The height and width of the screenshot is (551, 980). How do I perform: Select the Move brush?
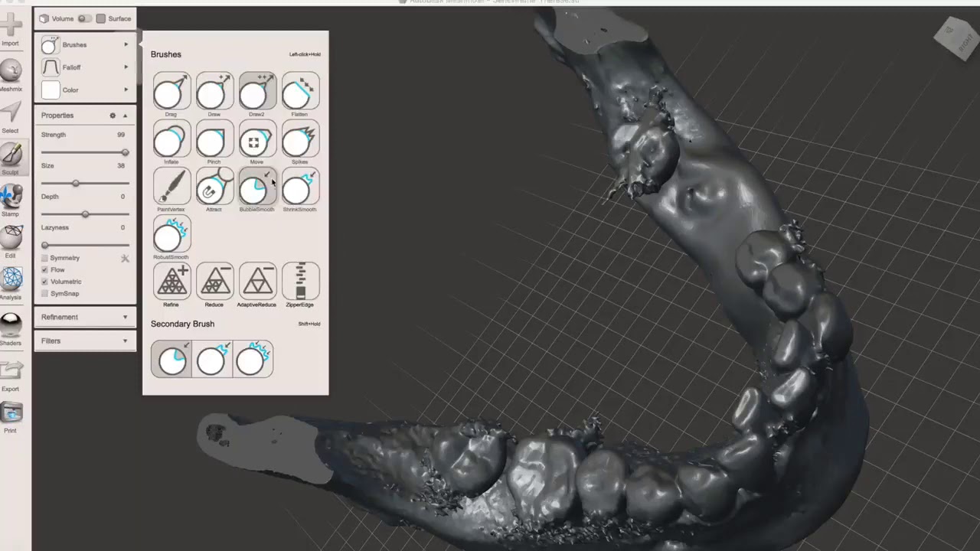[x=257, y=140]
